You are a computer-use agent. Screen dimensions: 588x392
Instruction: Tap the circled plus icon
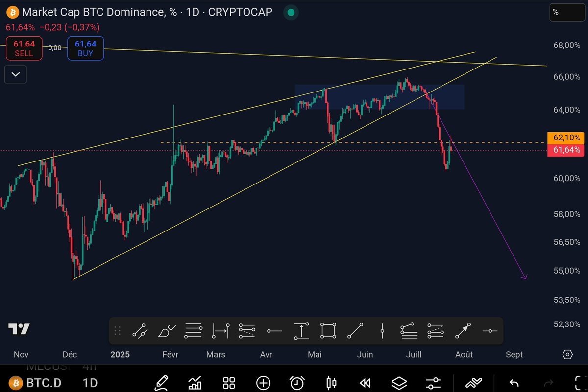pyautogui.click(x=263, y=383)
